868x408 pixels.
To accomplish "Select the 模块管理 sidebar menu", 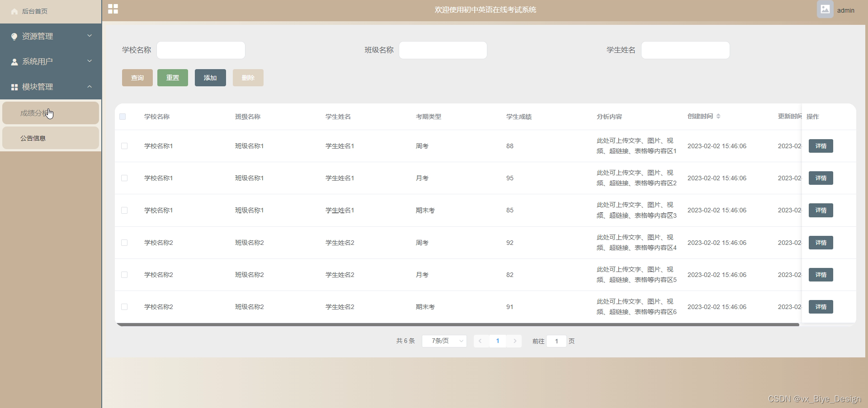I will (51, 87).
